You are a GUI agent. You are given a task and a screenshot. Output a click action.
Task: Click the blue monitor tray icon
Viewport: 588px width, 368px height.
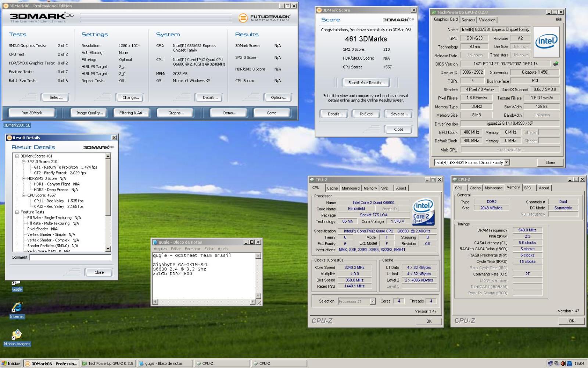(x=569, y=363)
